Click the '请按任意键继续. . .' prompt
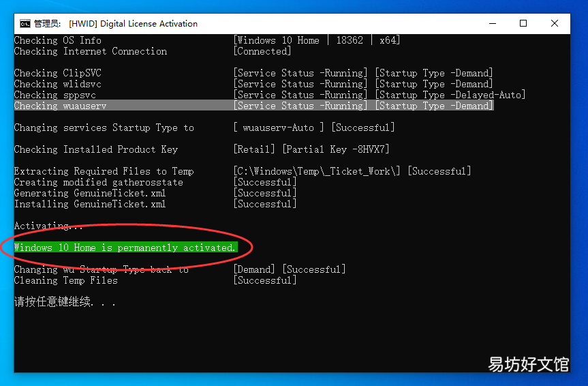588x386 pixels. coord(65,302)
